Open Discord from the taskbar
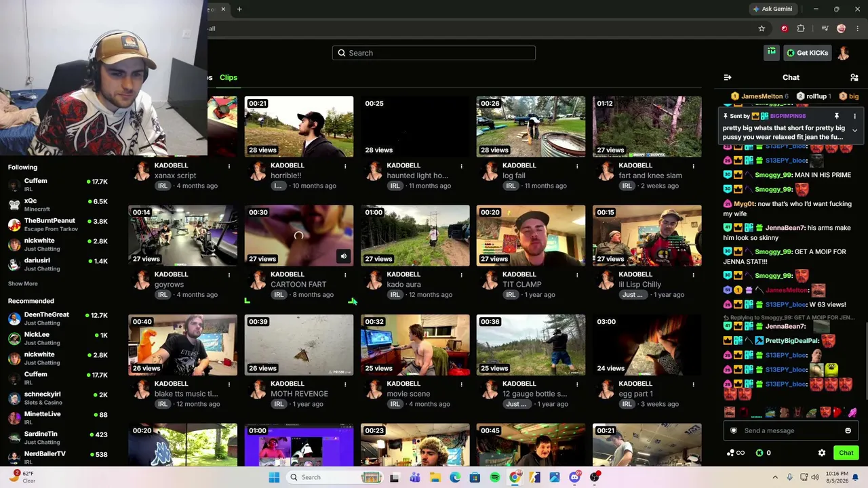This screenshot has height=488, width=868. tap(574, 477)
